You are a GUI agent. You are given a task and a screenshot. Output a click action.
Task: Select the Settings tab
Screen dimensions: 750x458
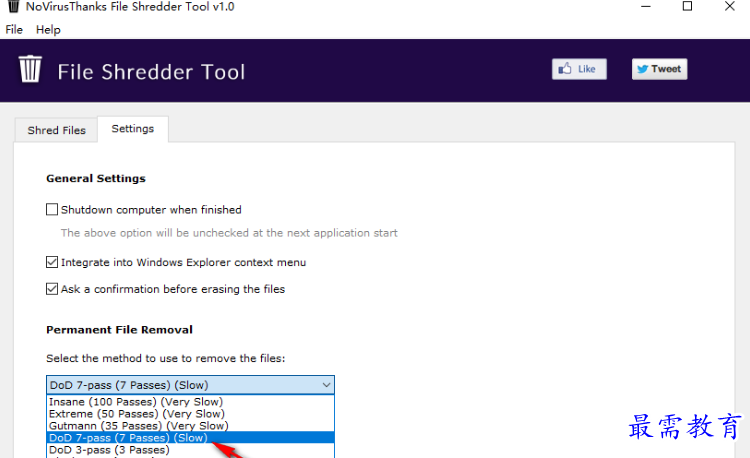click(133, 129)
